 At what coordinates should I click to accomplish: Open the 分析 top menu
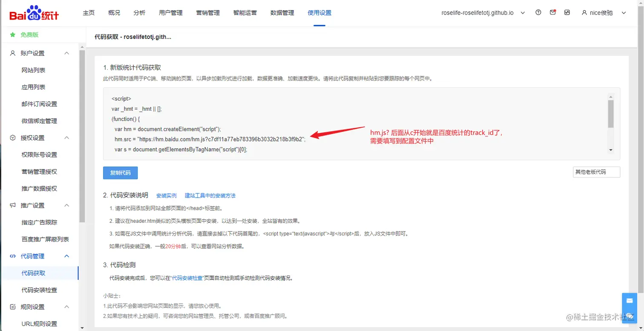tap(139, 13)
